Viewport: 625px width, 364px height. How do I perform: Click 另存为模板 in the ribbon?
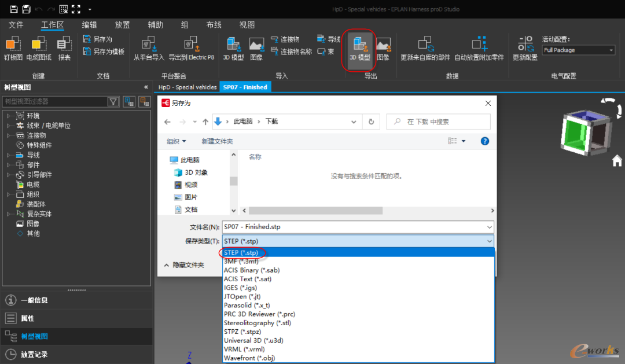(x=104, y=52)
